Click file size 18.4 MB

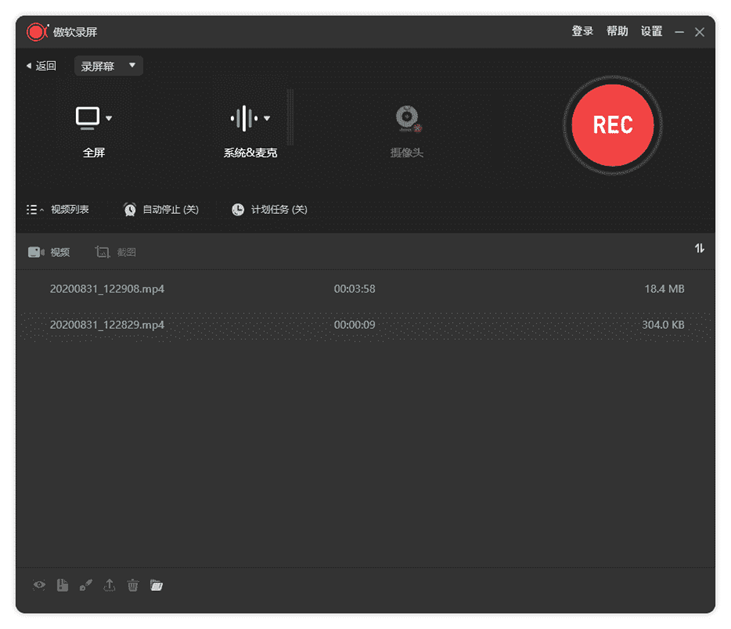[664, 289]
